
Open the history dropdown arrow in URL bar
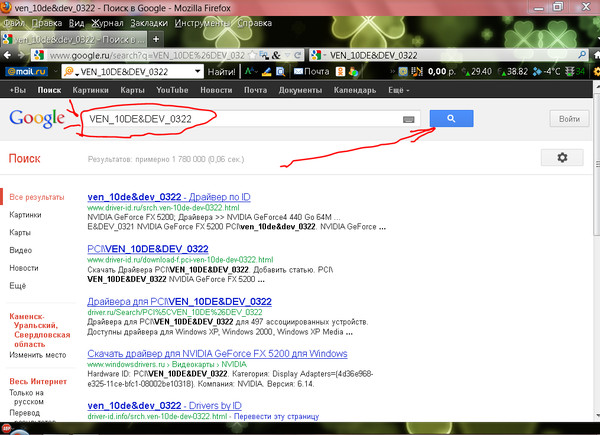[x=288, y=55]
